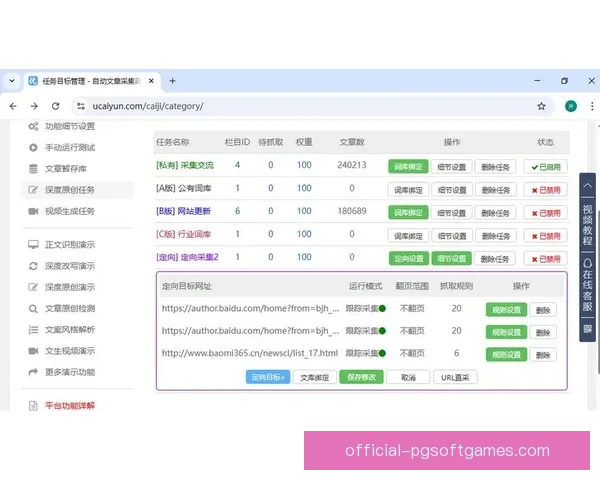This screenshot has height=480, width=600.
Task: Click the URL直采 button
Action: click(x=455, y=377)
